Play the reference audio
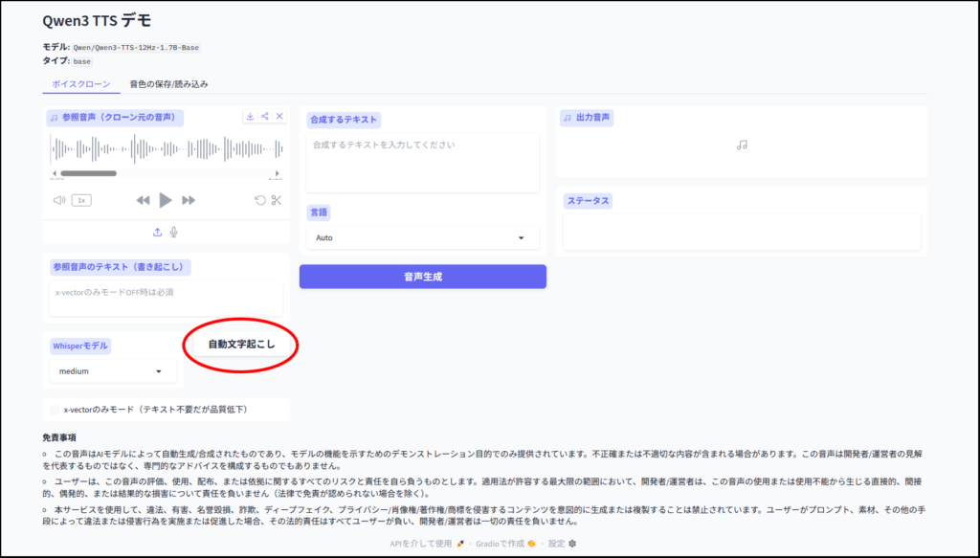 166,200
